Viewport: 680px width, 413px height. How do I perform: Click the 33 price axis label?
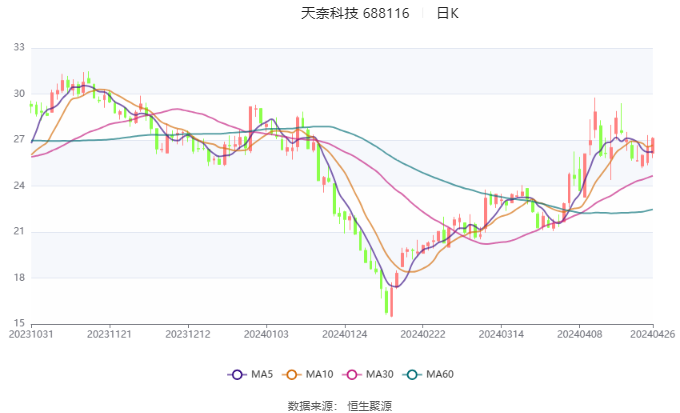19,47
